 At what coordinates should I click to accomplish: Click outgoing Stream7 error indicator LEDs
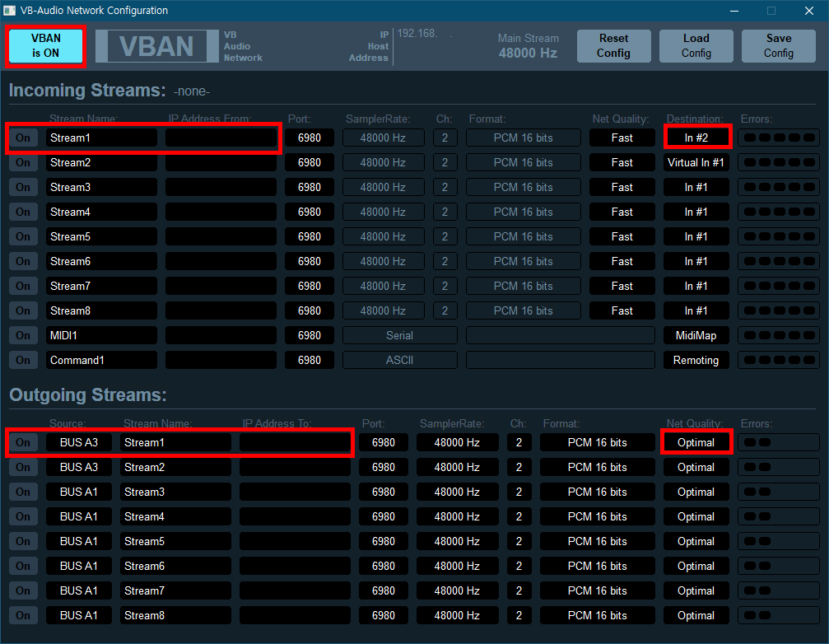coord(779,590)
